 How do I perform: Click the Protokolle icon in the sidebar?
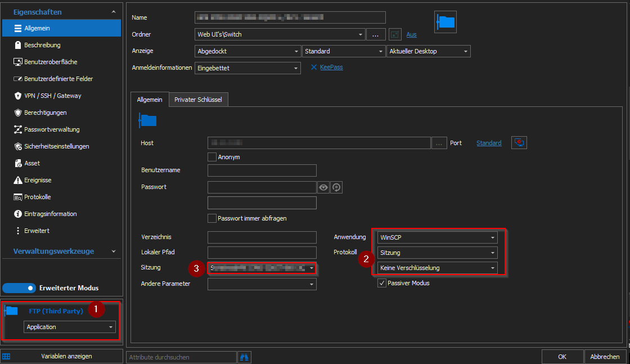coord(17,197)
